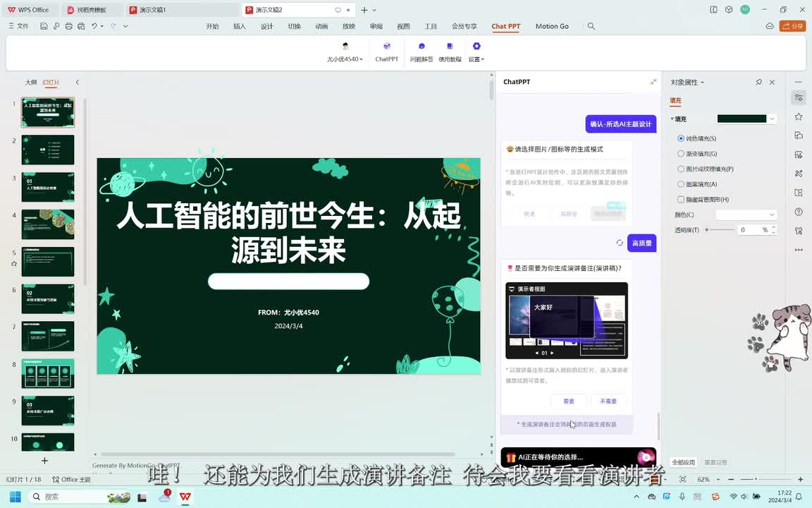This screenshot has width=812, height=508.
Task: Select 图片或纹理填充(P) radio option
Action: (x=681, y=169)
